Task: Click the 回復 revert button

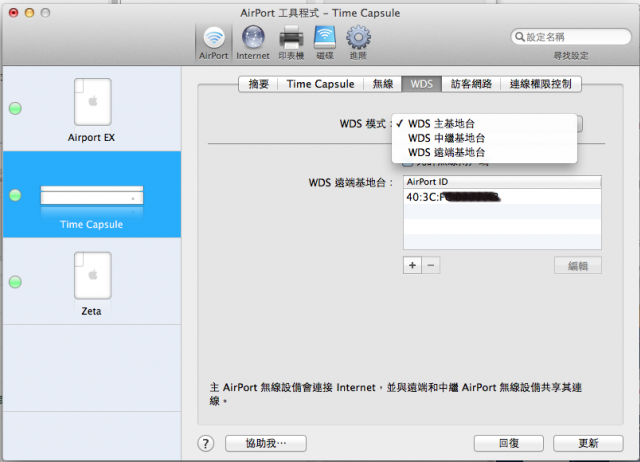Action: coord(509,443)
